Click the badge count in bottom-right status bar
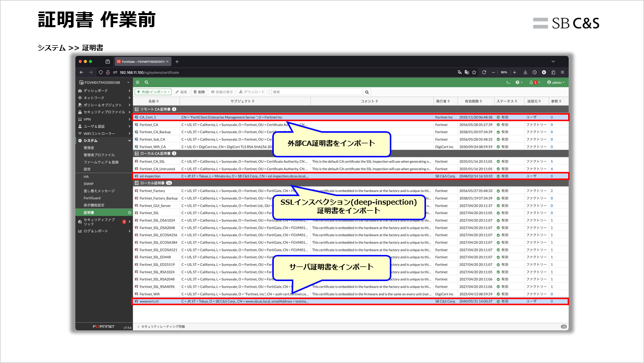 tap(564, 326)
